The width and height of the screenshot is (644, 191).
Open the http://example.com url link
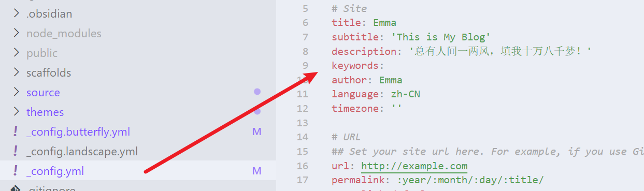[414, 166]
